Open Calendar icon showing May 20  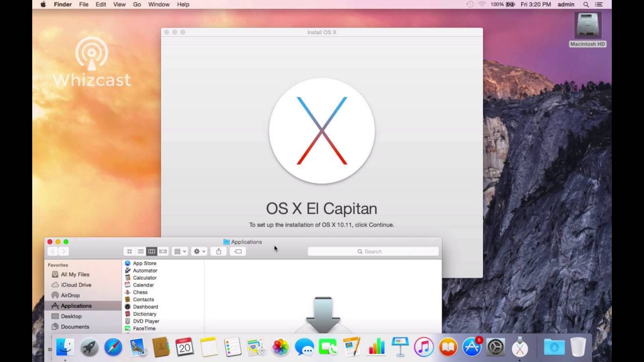[x=185, y=347]
